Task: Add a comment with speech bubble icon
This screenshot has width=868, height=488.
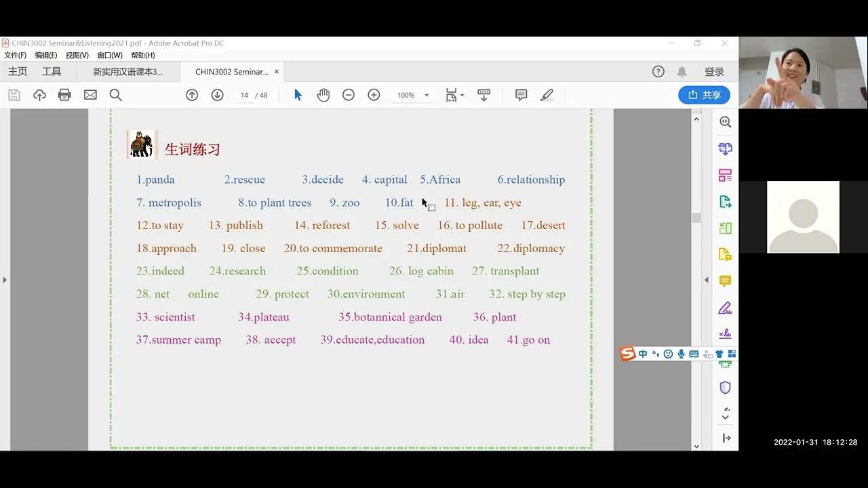Action: (521, 95)
